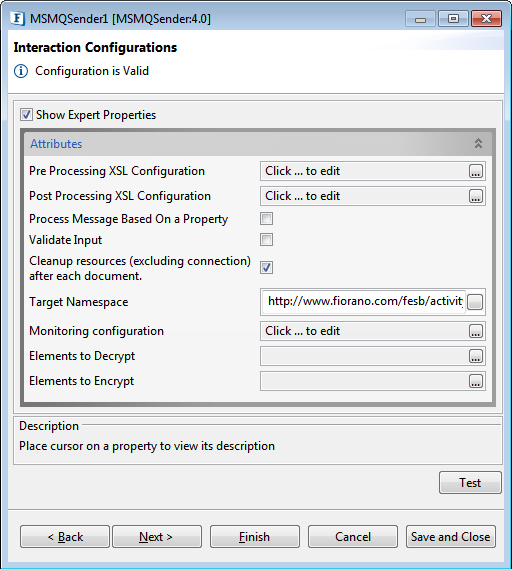This screenshot has width=512, height=569.
Task: Disable Cleanup resources after each document
Action: pos(266,268)
